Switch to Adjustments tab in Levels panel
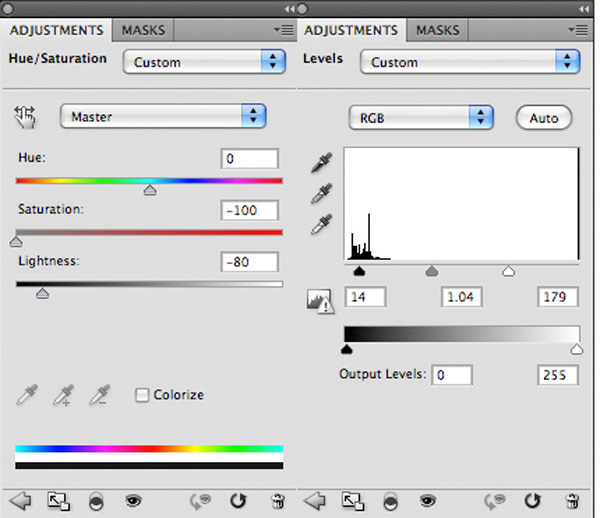The height and width of the screenshot is (518, 600). [351, 30]
